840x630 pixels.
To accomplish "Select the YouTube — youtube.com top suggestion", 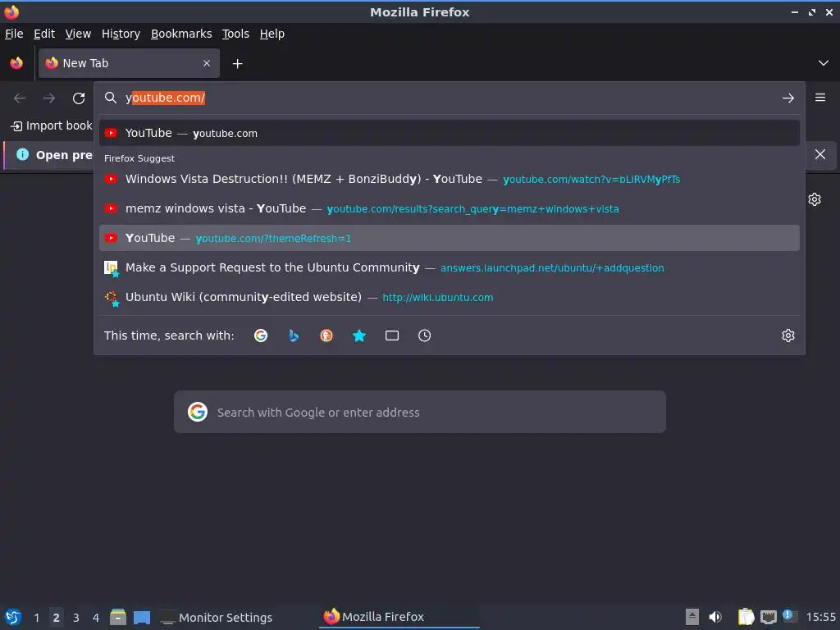I will click(x=449, y=133).
